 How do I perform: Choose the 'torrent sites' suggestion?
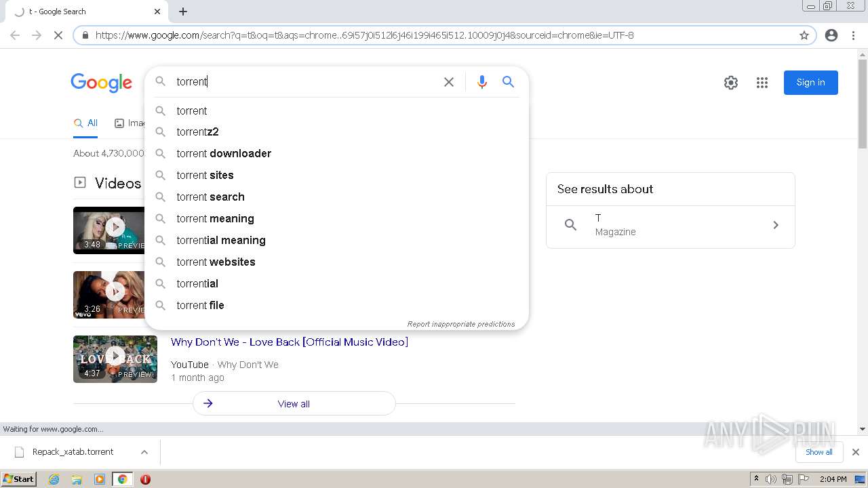(336, 176)
